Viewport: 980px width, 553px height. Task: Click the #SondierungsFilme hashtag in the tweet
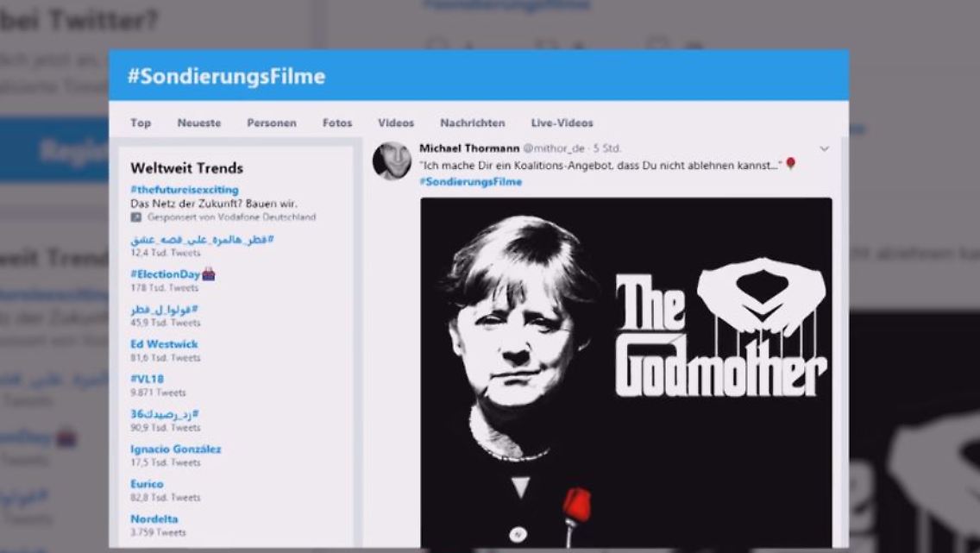coord(471,182)
